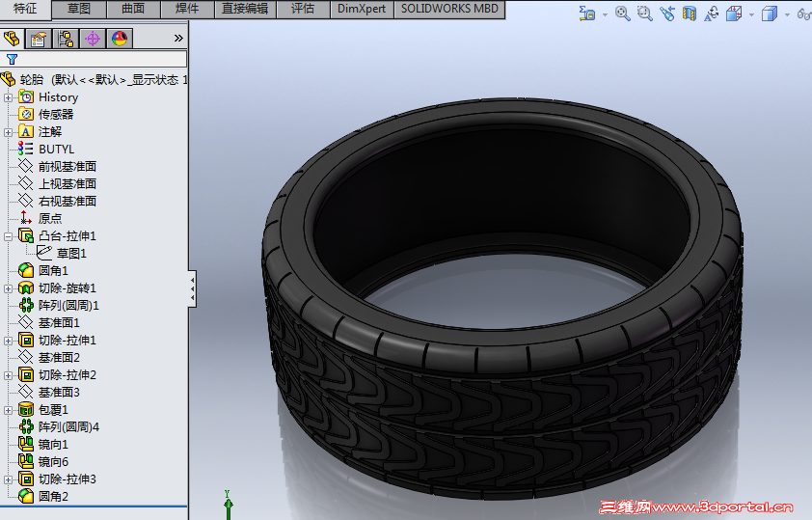Expand the 切除-拉伸2 feature
Image resolution: width=812 pixels, height=520 pixels.
[x=8, y=375]
